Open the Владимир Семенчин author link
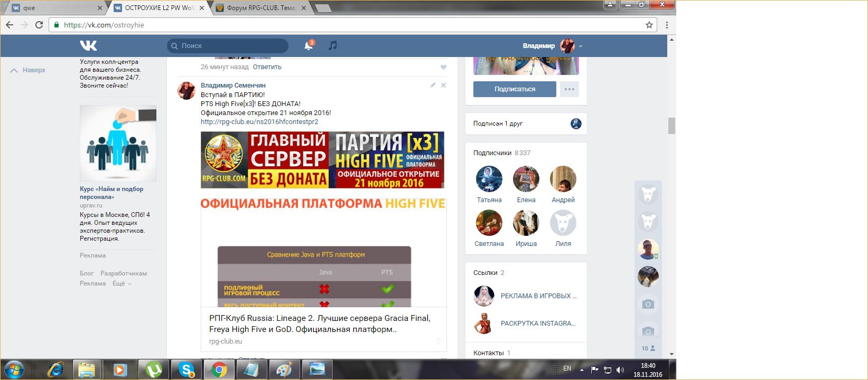868x380 pixels. pyautogui.click(x=233, y=85)
